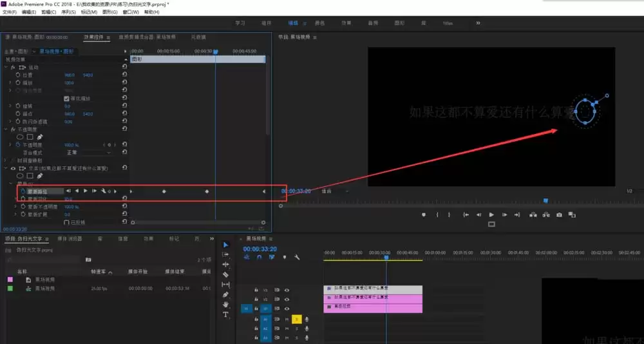Switch to the 颜色 workspace tab
The image size is (644, 344).
pos(319,23)
